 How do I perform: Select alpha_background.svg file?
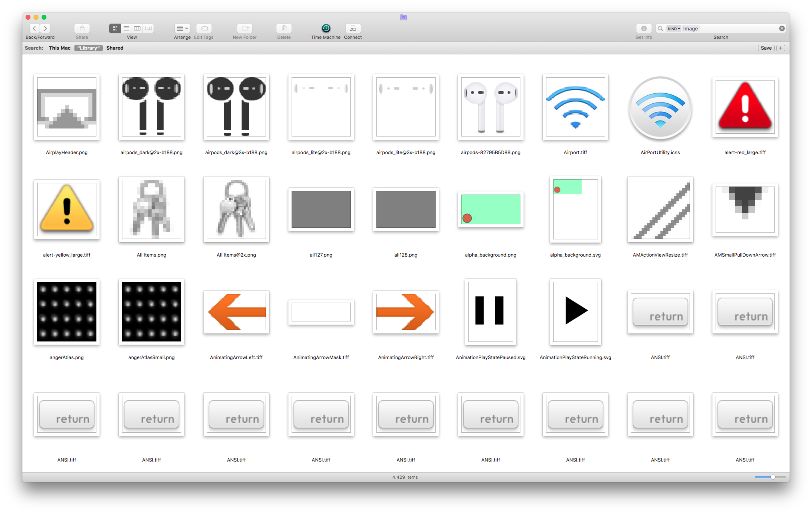[x=576, y=209]
